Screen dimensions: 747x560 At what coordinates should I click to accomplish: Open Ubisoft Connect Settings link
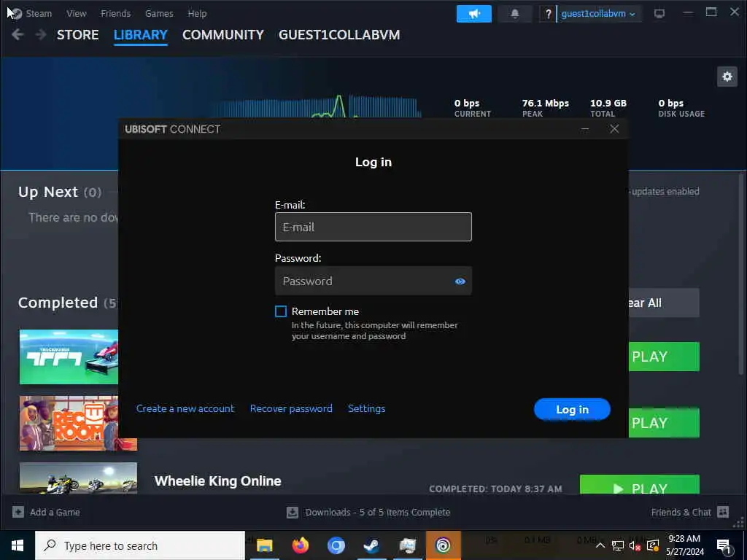click(x=366, y=408)
